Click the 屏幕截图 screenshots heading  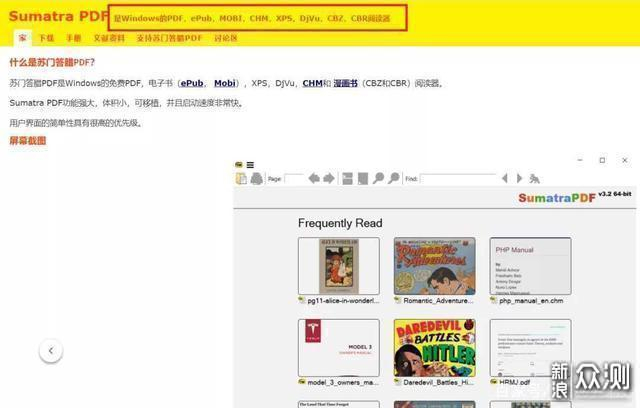pos(28,141)
